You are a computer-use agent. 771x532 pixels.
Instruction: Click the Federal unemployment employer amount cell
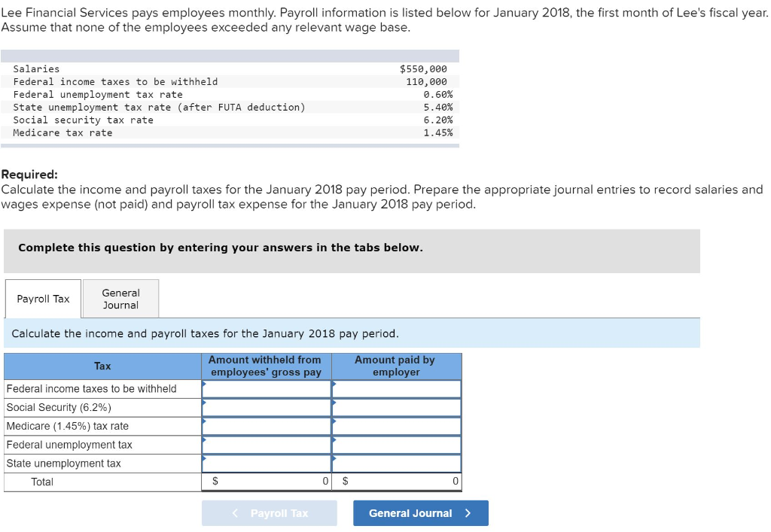click(397, 445)
